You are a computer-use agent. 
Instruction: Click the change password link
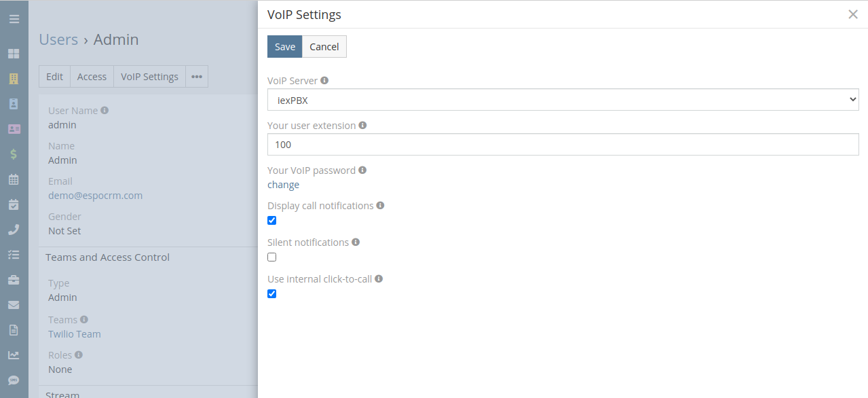(283, 184)
